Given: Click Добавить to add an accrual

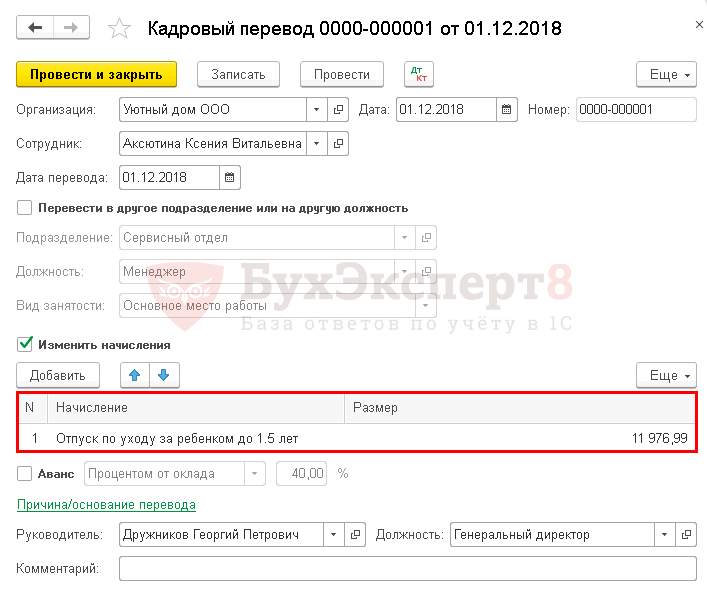Looking at the screenshot, I should pos(58,375).
